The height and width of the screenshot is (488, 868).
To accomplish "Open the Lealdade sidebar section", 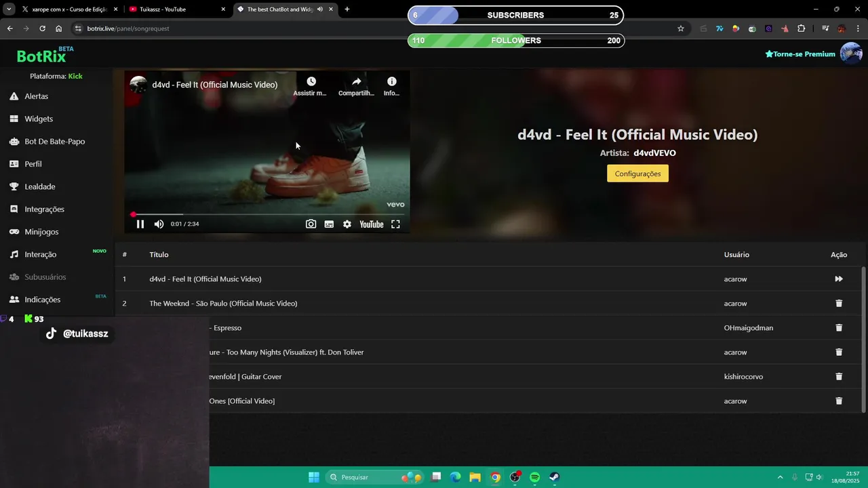I will [x=40, y=186].
